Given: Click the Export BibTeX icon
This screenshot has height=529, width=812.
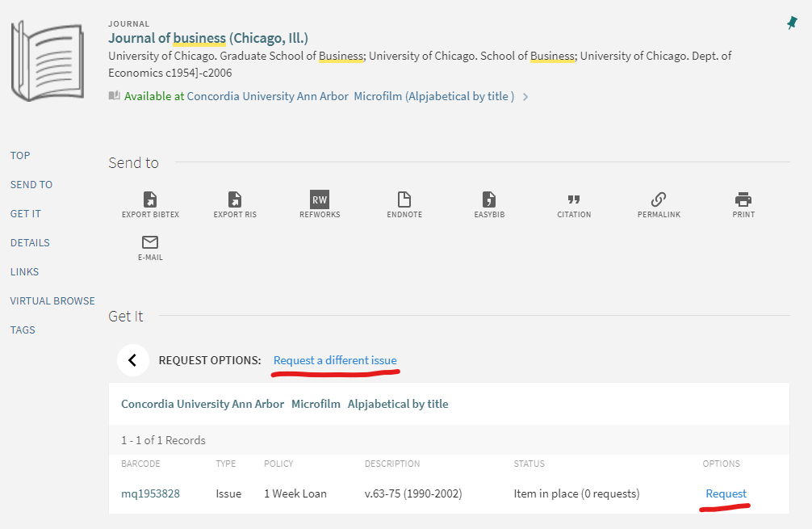Looking at the screenshot, I should 150,199.
